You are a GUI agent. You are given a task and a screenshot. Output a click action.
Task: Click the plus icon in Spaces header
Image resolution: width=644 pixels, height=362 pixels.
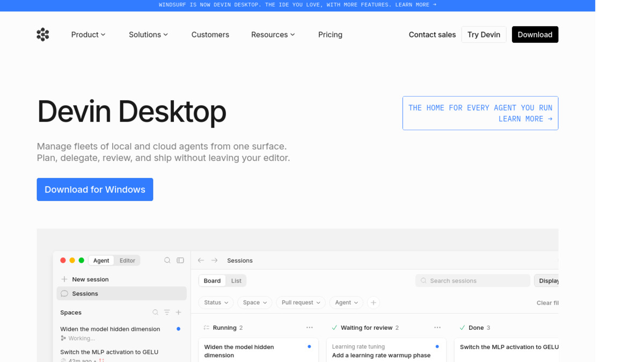click(179, 312)
